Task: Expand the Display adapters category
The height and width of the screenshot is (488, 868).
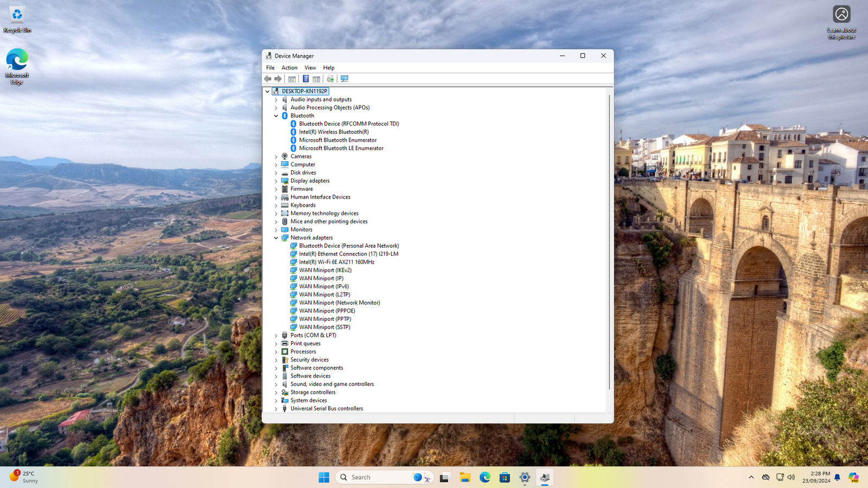Action: [276, 181]
